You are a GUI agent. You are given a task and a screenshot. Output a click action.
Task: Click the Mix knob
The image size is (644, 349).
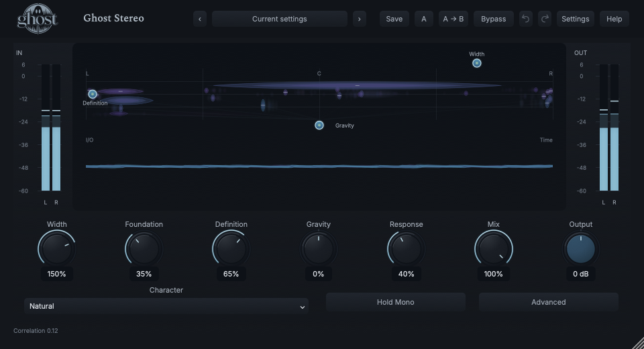(x=493, y=249)
